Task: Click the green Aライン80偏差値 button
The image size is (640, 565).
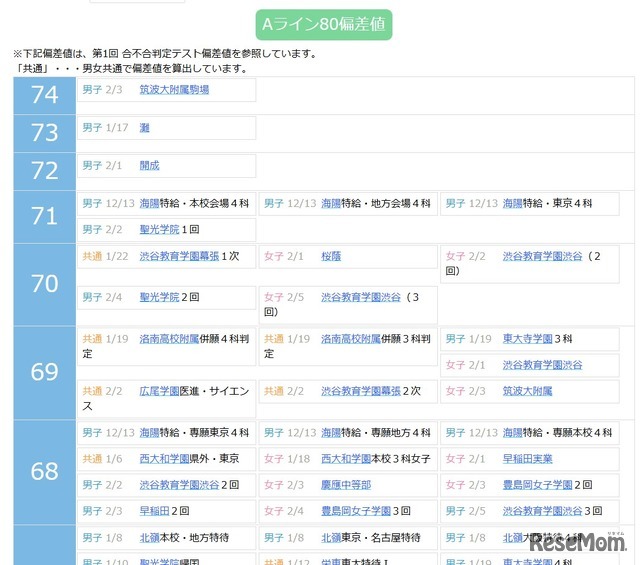Action: 324,24
